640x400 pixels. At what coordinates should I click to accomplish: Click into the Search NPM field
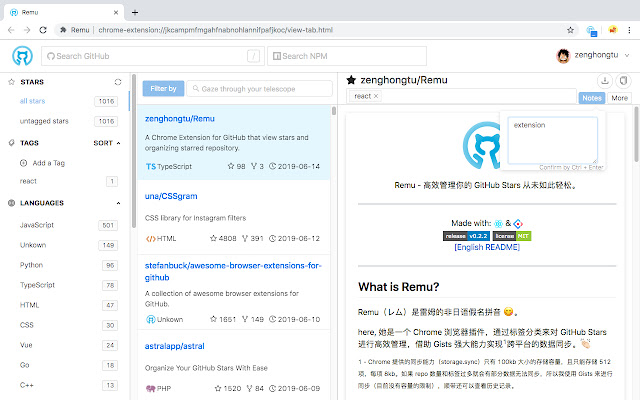click(347, 56)
